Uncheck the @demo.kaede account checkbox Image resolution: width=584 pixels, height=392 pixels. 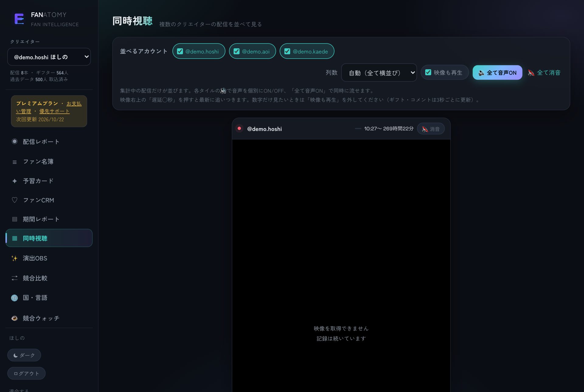click(x=287, y=51)
